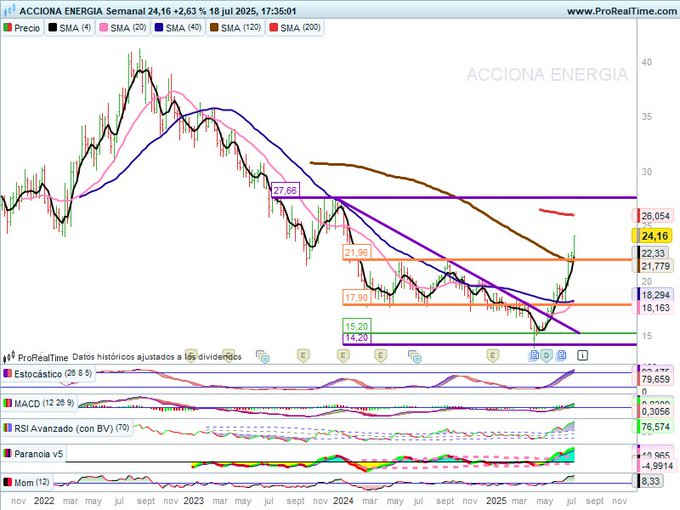Image resolution: width=680 pixels, height=510 pixels.
Task: Click the 18,294 value tag on price axis
Action: click(x=655, y=295)
